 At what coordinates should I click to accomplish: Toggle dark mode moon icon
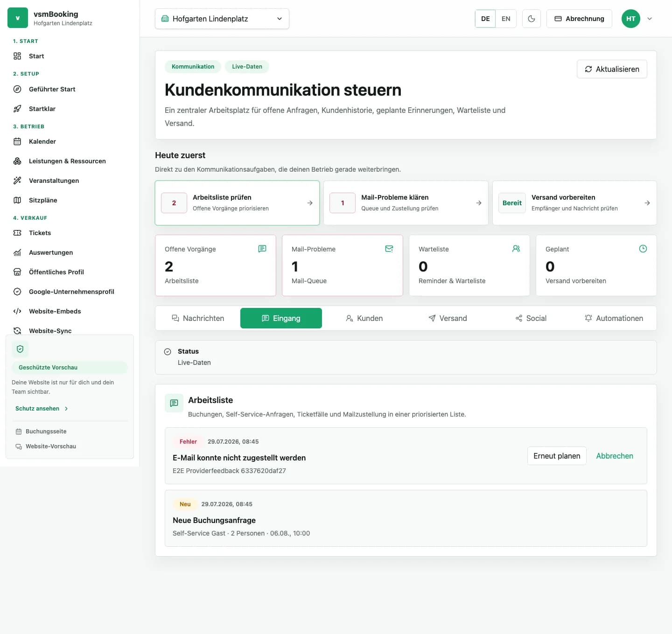[x=532, y=19]
